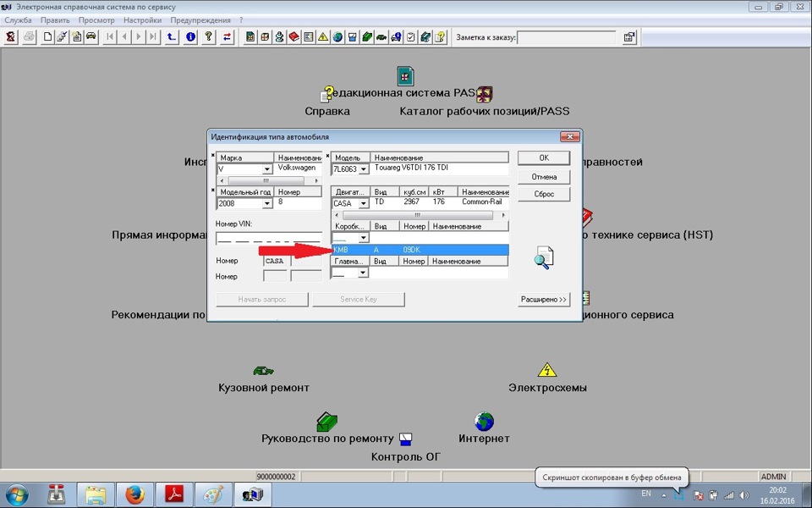Open the Руководство по ремонту green box icon
Screen dimensions: 812x508
click(x=326, y=422)
